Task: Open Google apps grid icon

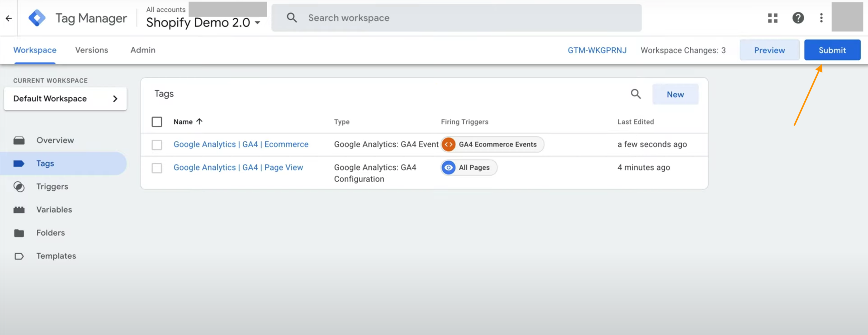Action: point(773,18)
